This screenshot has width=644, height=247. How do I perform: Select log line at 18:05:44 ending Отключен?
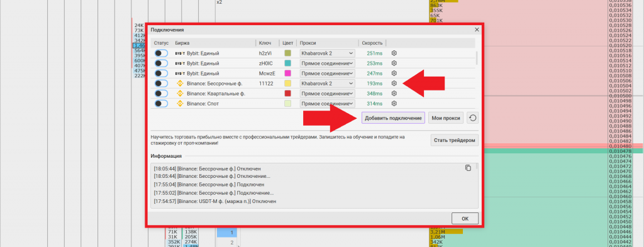click(x=207, y=168)
